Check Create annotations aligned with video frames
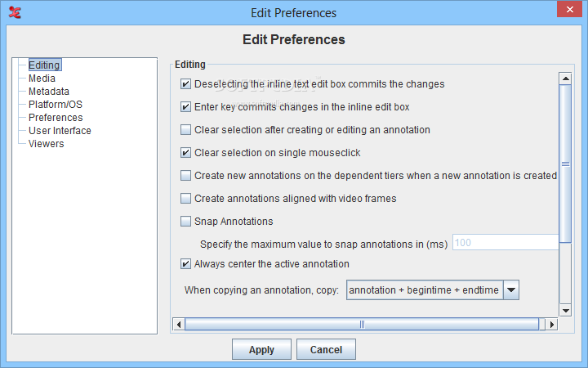 [185, 198]
